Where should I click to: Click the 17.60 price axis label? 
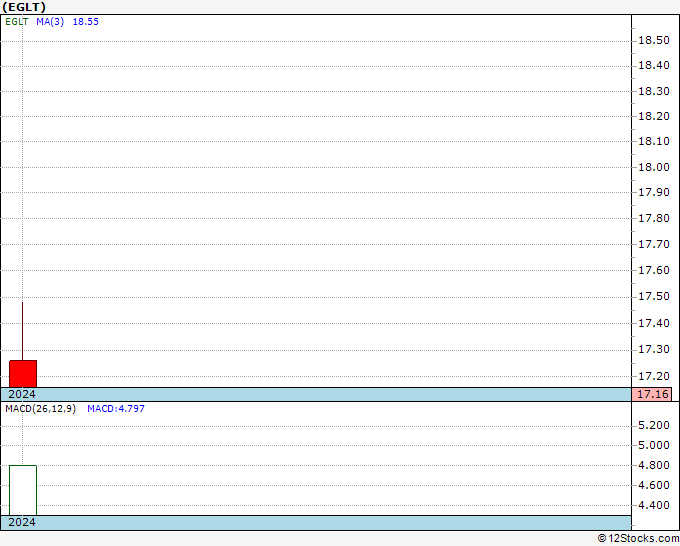click(654, 270)
